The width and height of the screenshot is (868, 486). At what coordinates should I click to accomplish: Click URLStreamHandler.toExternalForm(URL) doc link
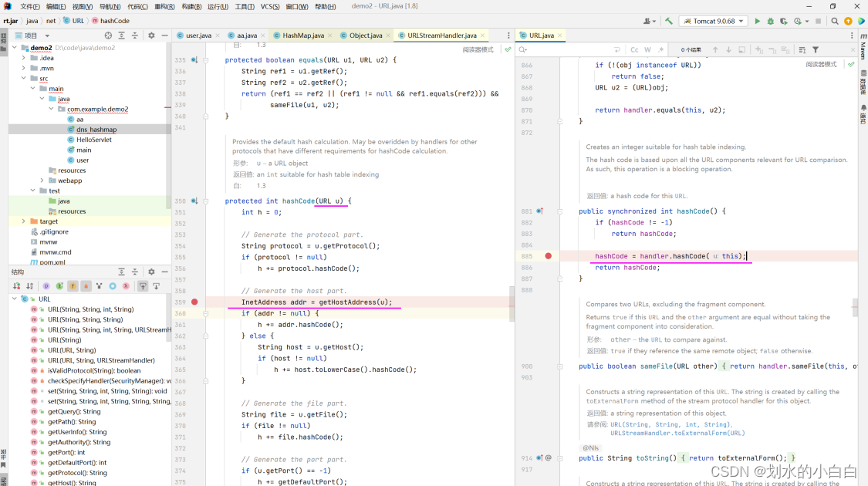point(677,434)
